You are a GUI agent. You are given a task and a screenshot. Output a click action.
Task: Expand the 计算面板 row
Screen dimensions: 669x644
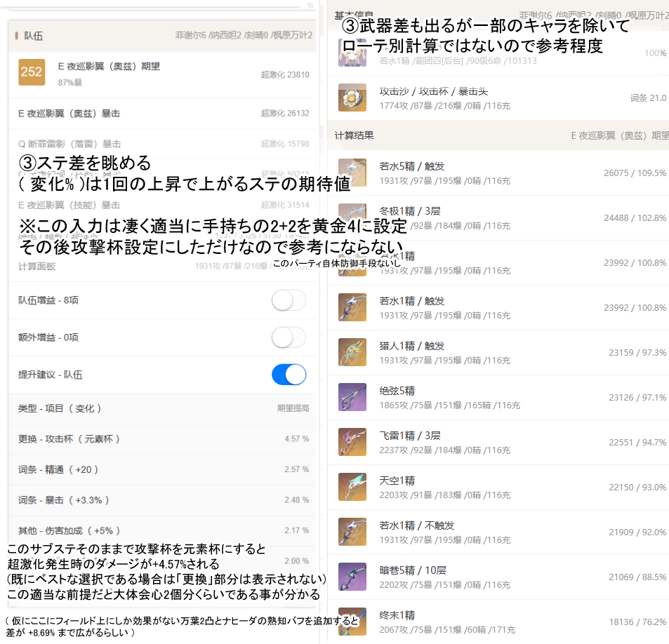click(162, 267)
